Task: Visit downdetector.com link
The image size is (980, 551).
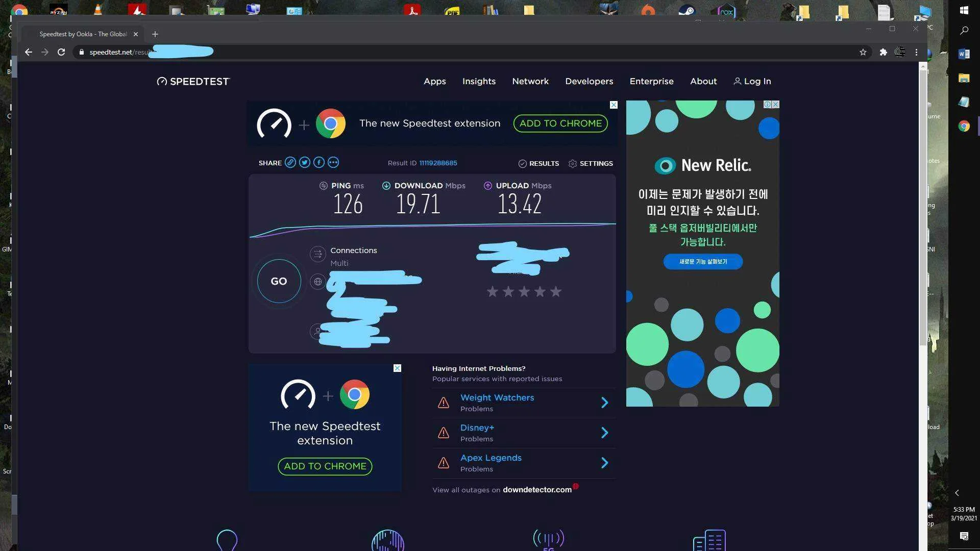Action: coord(537,490)
